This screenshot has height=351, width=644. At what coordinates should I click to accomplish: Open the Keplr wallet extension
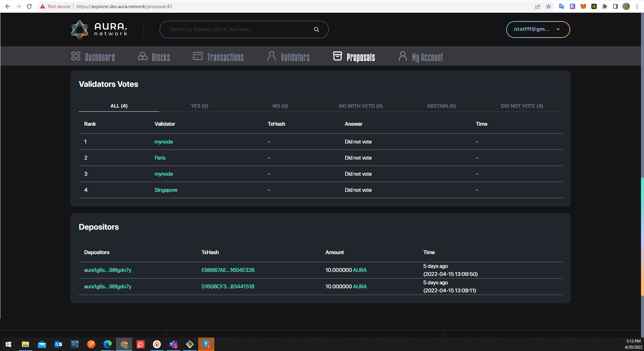(573, 6)
